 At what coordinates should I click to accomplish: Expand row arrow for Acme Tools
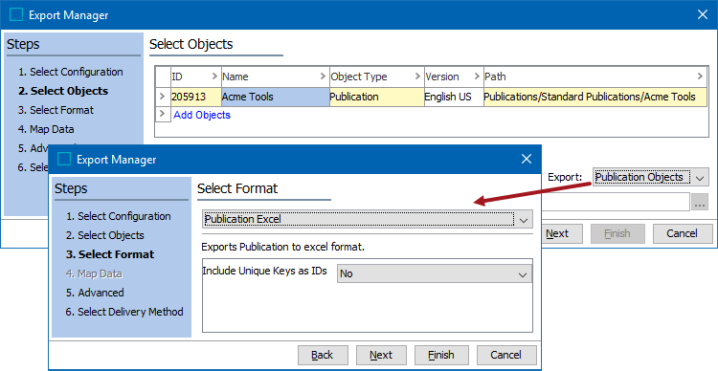pyautogui.click(x=162, y=97)
